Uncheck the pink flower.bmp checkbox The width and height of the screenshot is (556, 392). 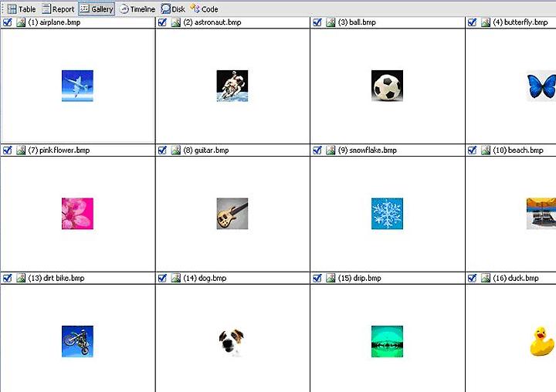(x=8, y=150)
